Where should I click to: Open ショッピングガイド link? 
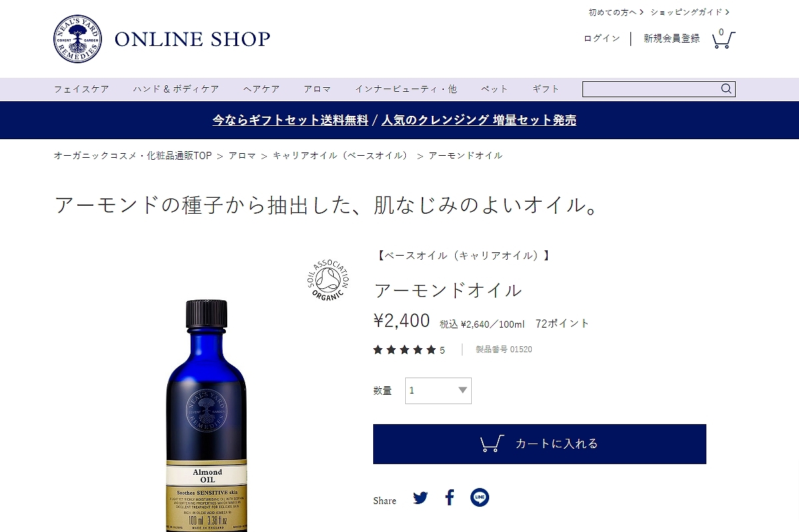[x=690, y=12]
